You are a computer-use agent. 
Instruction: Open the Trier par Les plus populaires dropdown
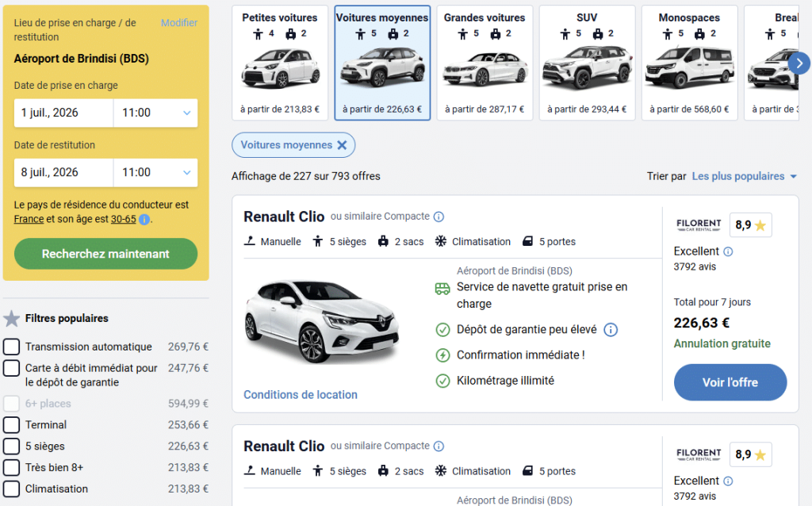(x=744, y=177)
